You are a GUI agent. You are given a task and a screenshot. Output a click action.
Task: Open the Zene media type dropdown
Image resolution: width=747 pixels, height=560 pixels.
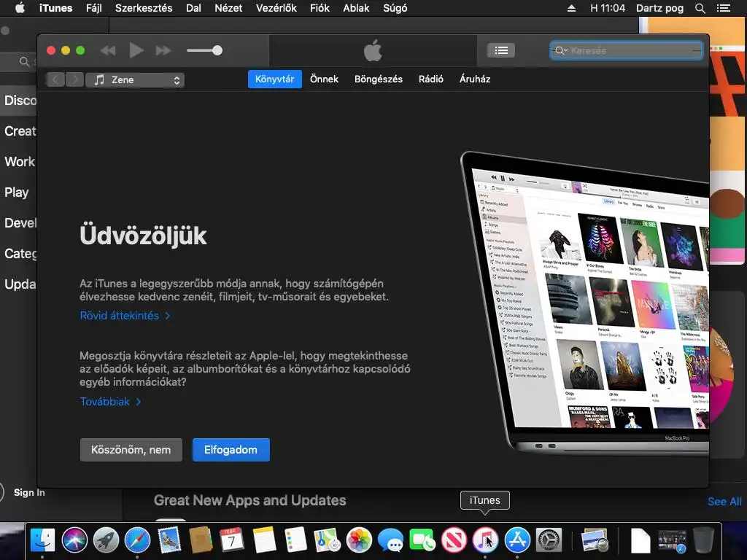coord(135,80)
